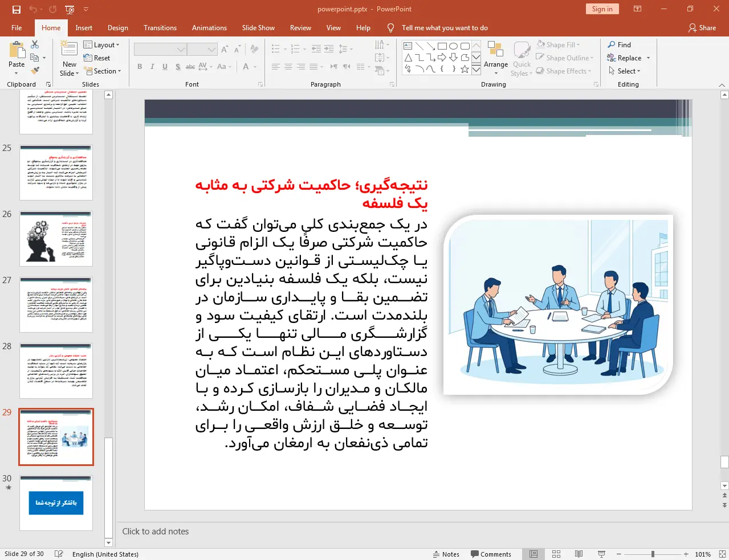Switch to the Slide Show tab
The image size is (729, 560).
point(258,28)
